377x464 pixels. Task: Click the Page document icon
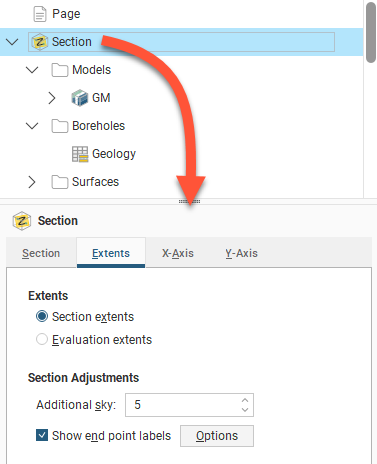tap(40, 14)
